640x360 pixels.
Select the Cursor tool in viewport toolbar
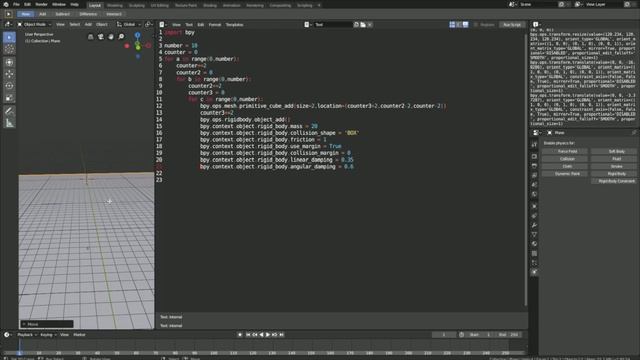9,49
